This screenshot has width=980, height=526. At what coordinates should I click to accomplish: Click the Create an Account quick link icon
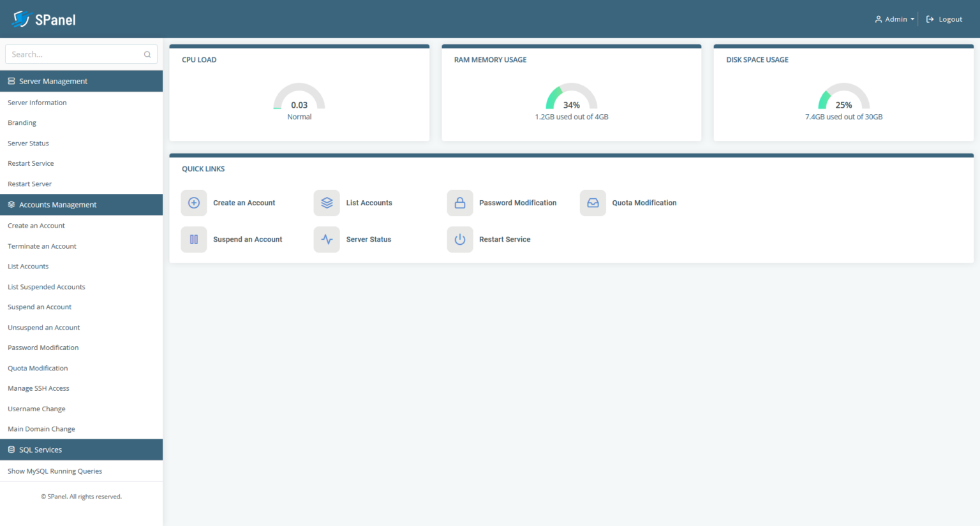(x=193, y=203)
